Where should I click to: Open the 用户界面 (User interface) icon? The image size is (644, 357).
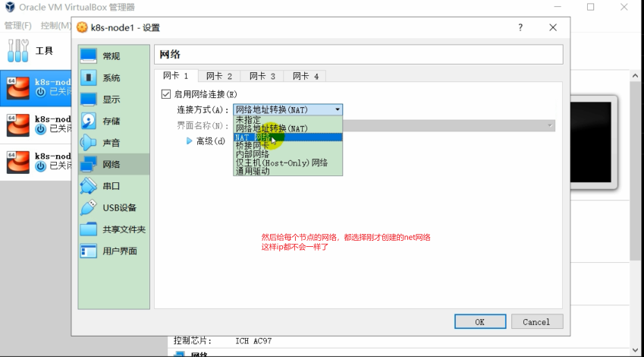pyautogui.click(x=88, y=251)
